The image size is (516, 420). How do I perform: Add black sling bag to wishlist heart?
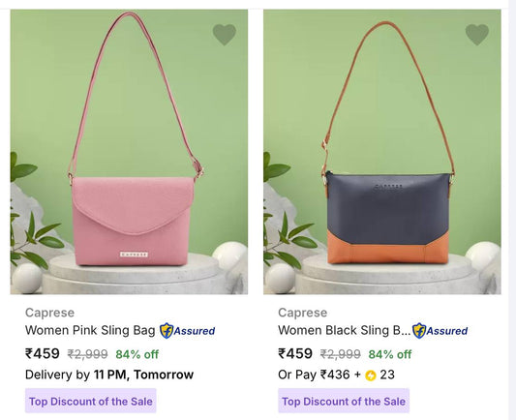pos(477,35)
